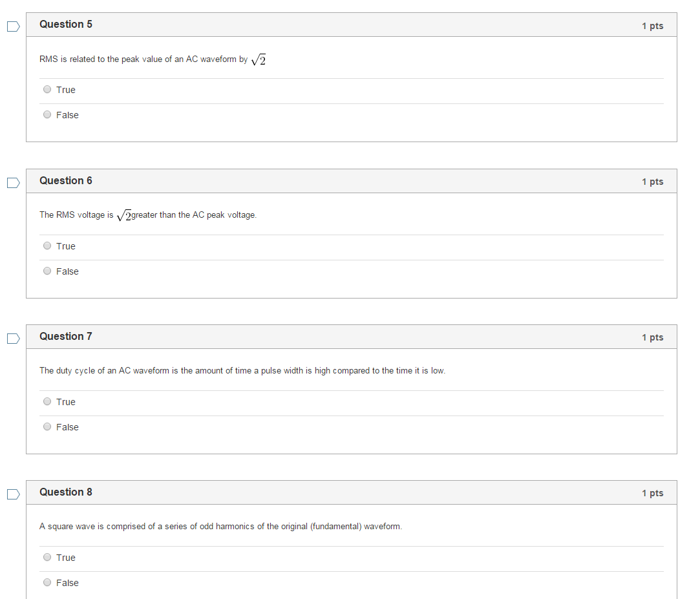700x599 pixels.
Task: Click the Question 7 header title
Action: pos(66,337)
